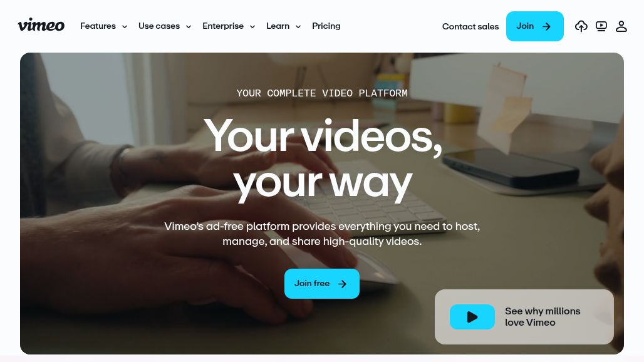Click the Join text in header
The width and height of the screenshot is (644, 362).
[x=525, y=26]
